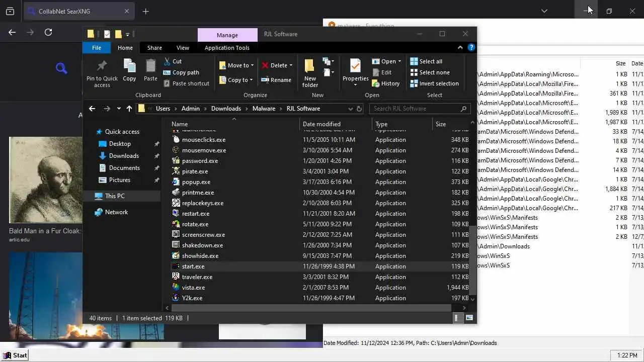Click the Manage contextual tab
This screenshot has width=644, height=362.
(227, 35)
